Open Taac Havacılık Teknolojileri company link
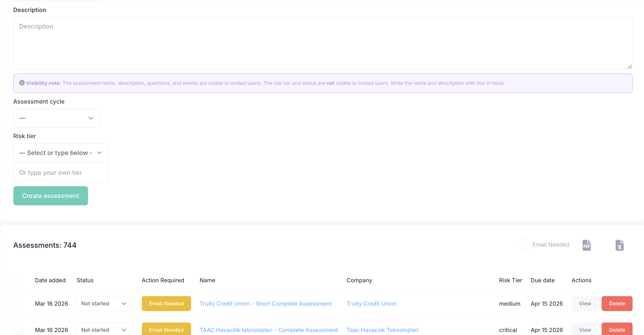Image resolution: width=644 pixels, height=335 pixels. click(382, 330)
